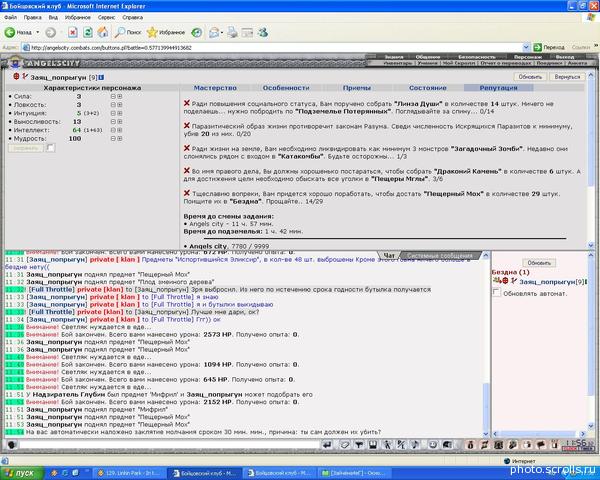Open the Избранное menu in menu bar
The image size is (600, 480).
(78, 18)
